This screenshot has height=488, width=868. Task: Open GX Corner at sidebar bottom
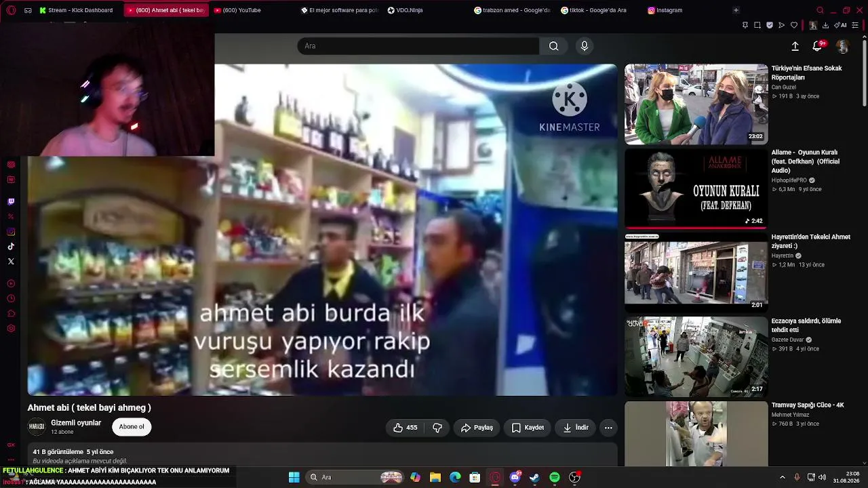[x=11, y=445]
